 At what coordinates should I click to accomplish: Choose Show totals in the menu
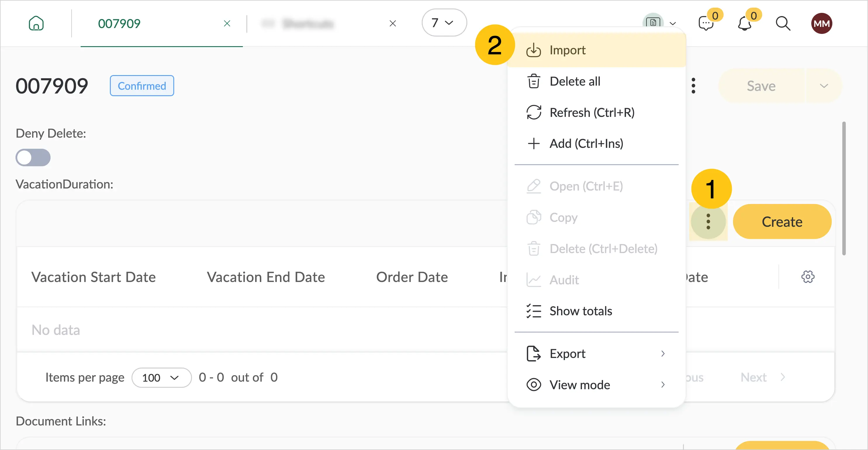pos(596,311)
